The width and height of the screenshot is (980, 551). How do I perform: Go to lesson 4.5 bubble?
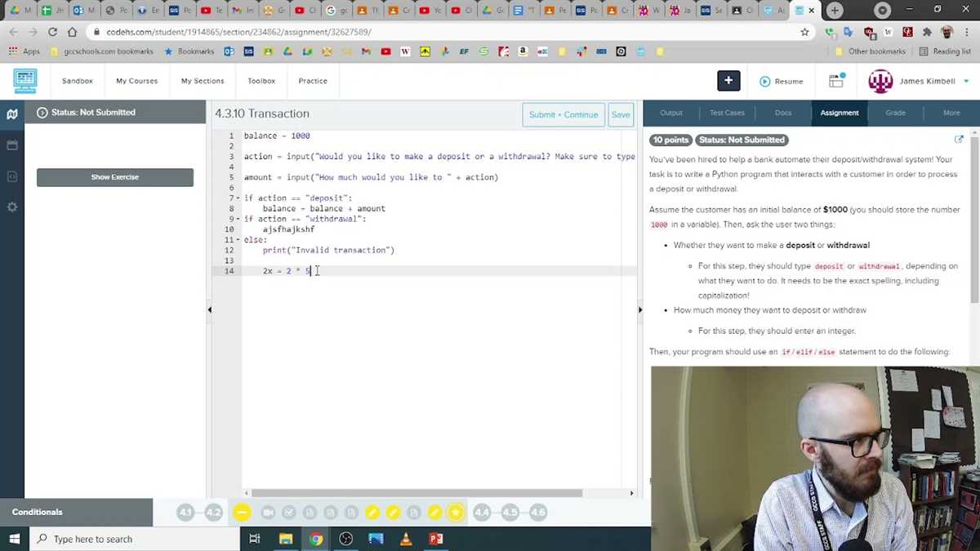pyautogui.click(x=510, y=513)
